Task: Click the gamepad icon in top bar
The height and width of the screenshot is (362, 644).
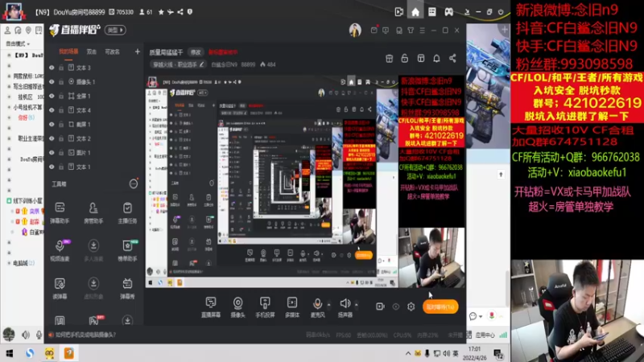Action: 449,12
